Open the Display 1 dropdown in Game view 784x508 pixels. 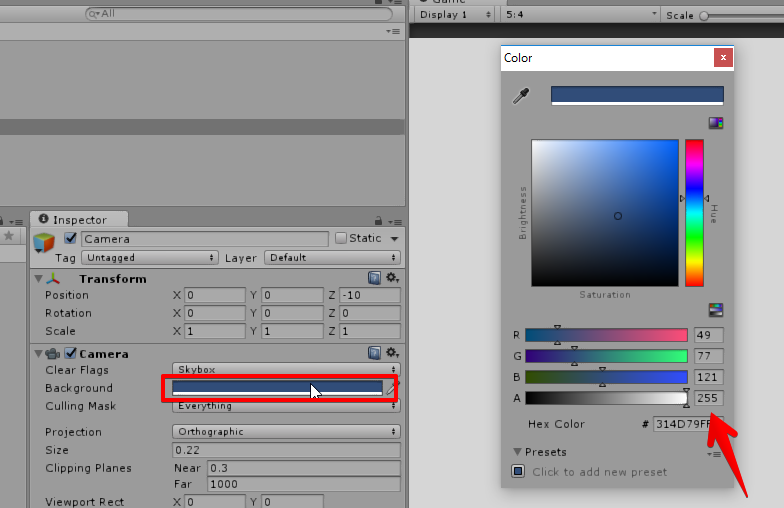(x=455, y=14)
